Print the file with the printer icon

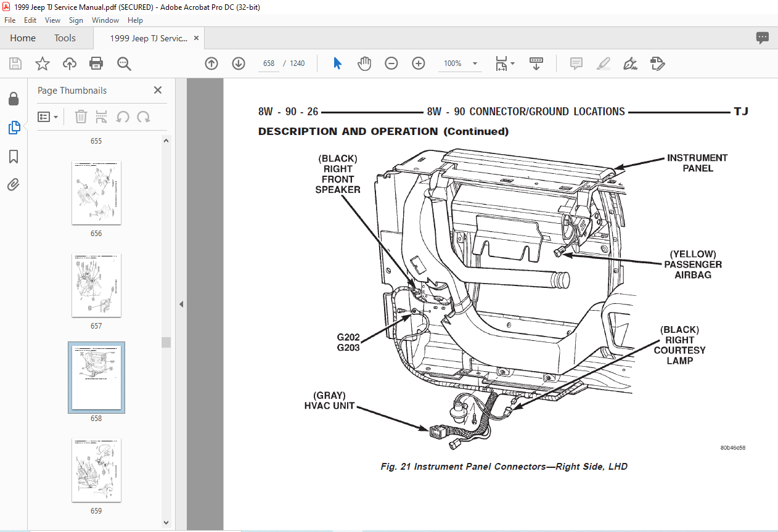[x=96, y=63]
